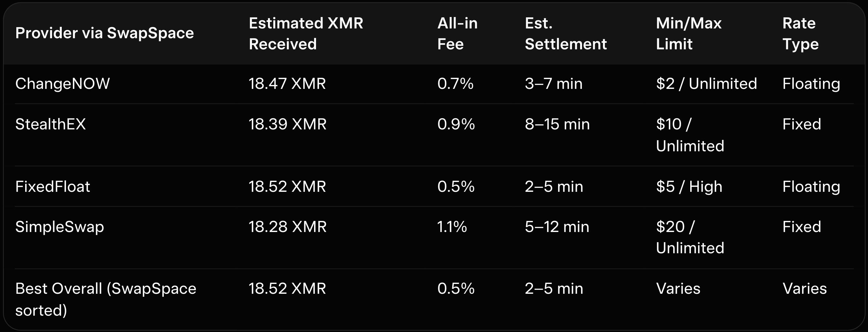Image resolution: width=868 pixels, height=332 pixels.
Task: Click the 8–15 min settlement time
Action: 557,124
